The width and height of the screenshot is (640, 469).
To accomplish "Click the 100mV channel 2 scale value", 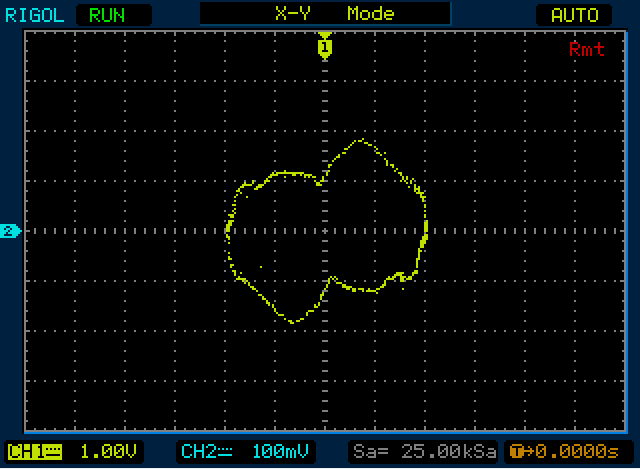I will (x=280, y=452).
